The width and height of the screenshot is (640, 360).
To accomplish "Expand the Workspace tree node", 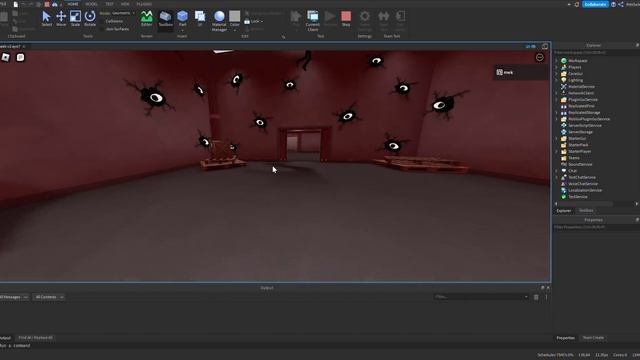I will (x=557, y=60).
